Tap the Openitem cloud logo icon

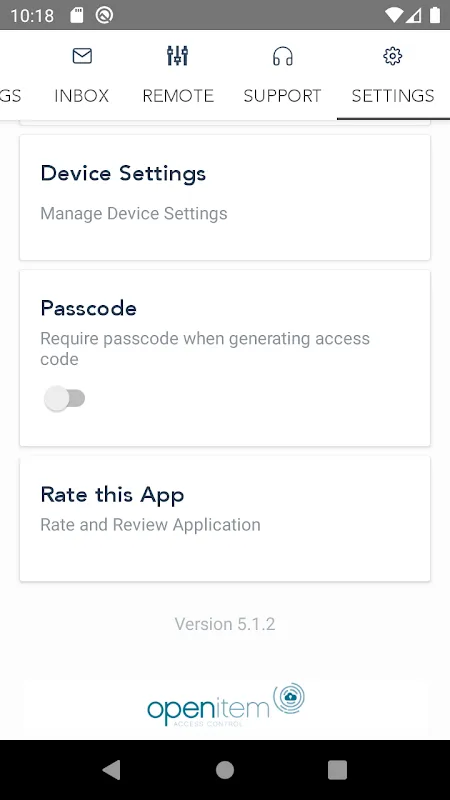(x=289, y=698)
